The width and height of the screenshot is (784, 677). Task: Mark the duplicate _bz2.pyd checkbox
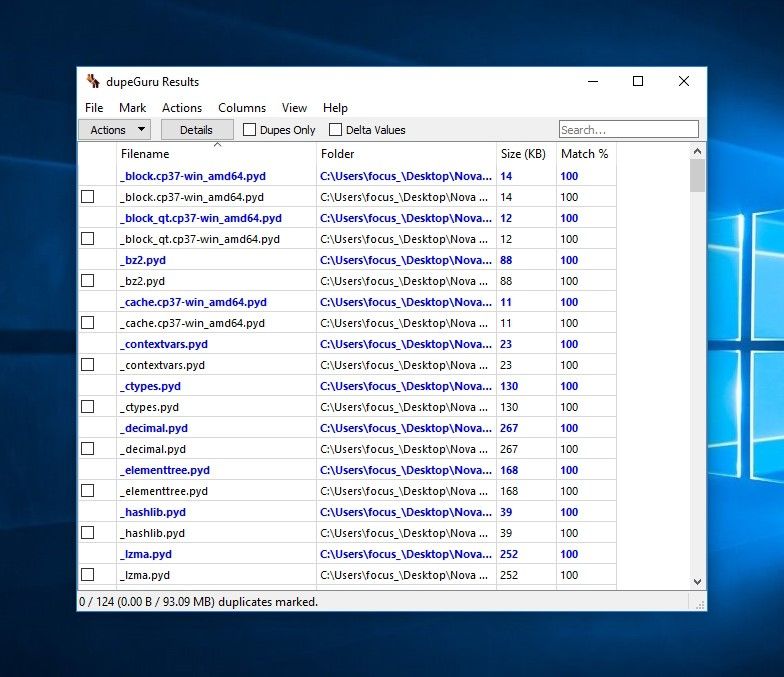click(x=88, y=281)
